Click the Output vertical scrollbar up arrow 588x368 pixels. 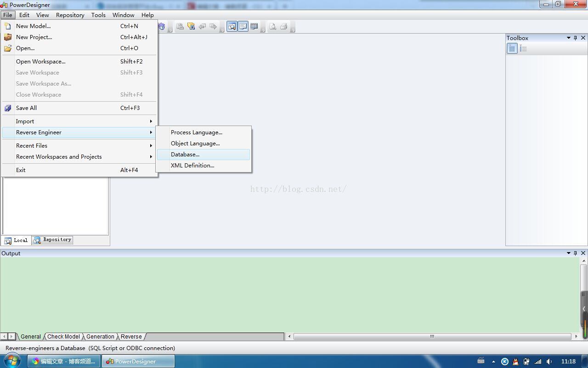pyautogui.click(x=584, y=261)
